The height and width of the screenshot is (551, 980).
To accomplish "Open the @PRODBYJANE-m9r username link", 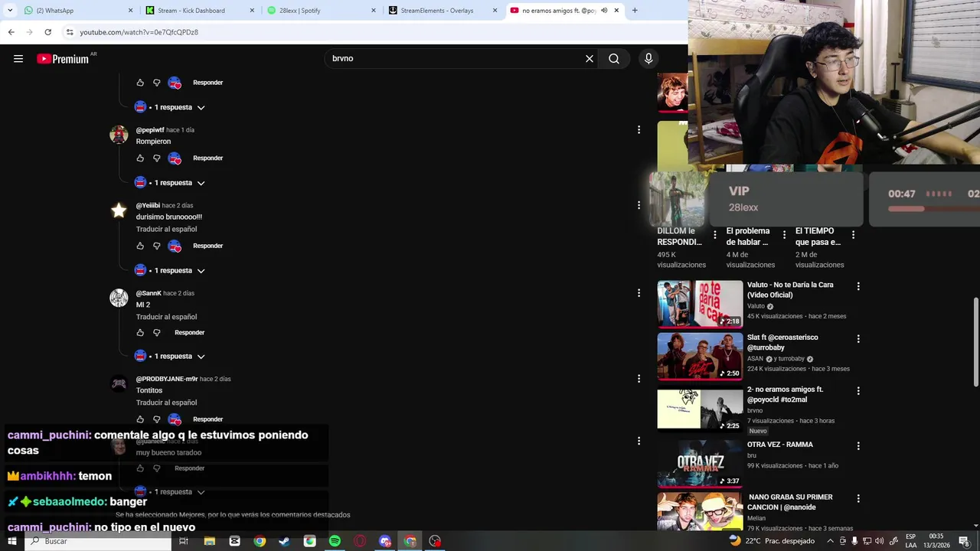I will (x=167, y=379).
